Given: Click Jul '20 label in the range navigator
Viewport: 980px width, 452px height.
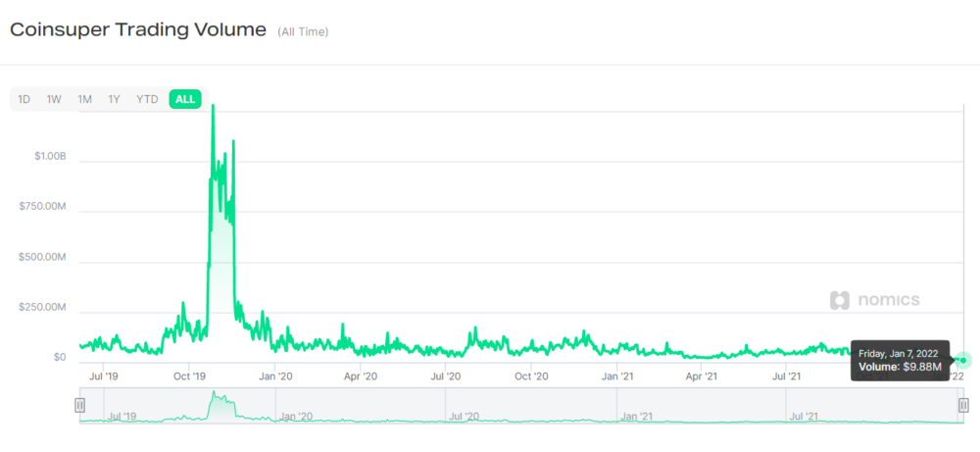Looking at the screenshot, I should click(x=465, y=416).
